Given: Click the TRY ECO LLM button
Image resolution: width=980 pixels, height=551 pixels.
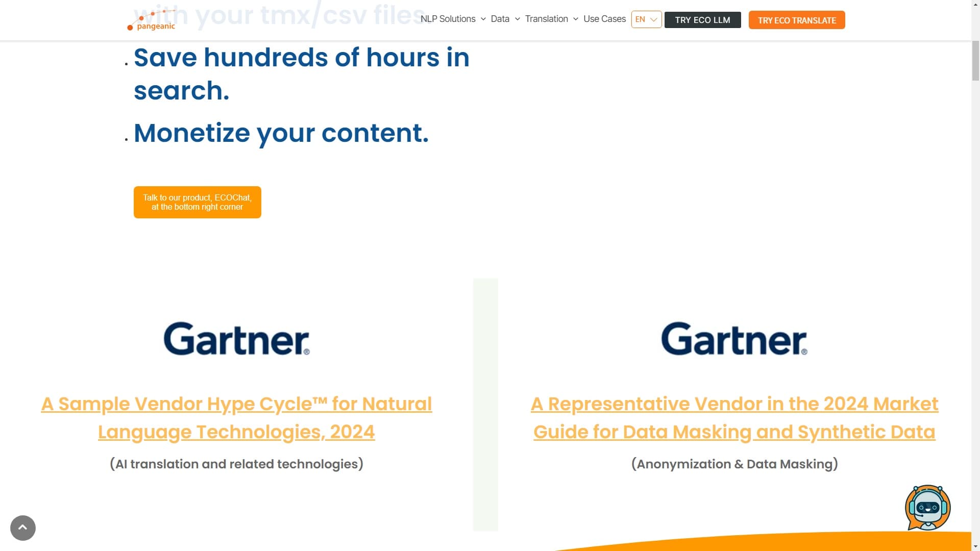Looking at the screenshot, I should [702, 20].
